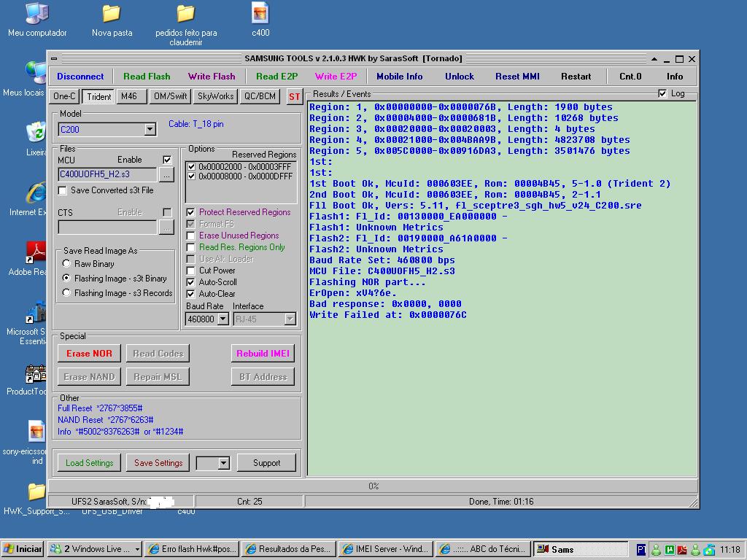This screenshot has width=747, height=560.
Task: Toggle Protect Reserved Regions checkbox
Action: pyautogui.click(x=190, y=212)
